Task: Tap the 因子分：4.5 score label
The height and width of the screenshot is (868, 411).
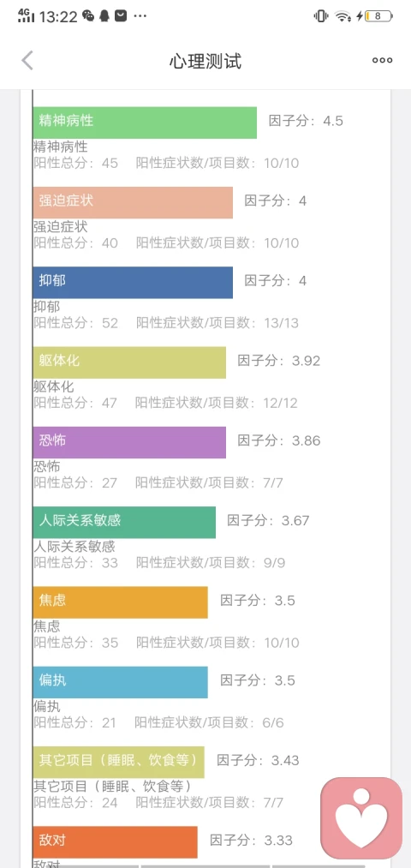Action: point(306,121)
